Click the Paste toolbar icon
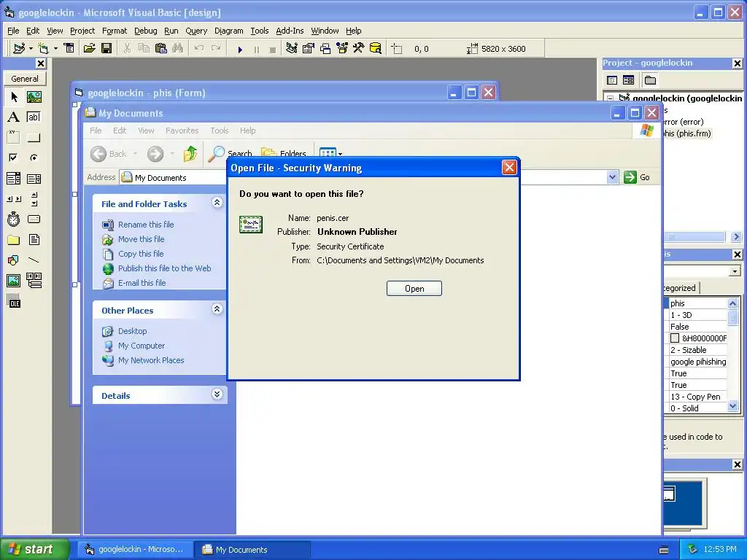This screenshot has width=747, height=560. [161, 49]
